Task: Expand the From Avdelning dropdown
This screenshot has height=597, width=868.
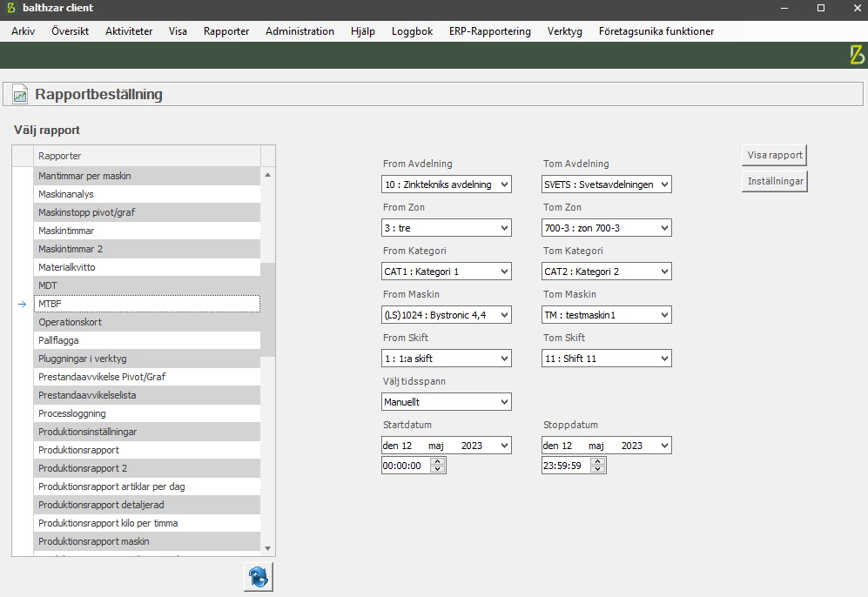Action: click(504, 184)
